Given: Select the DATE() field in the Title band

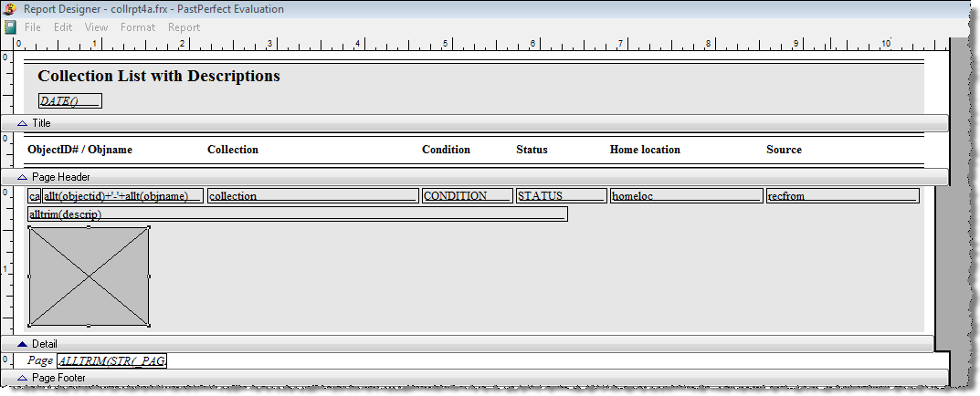Looking at the screenshot, I should [70, 101].
